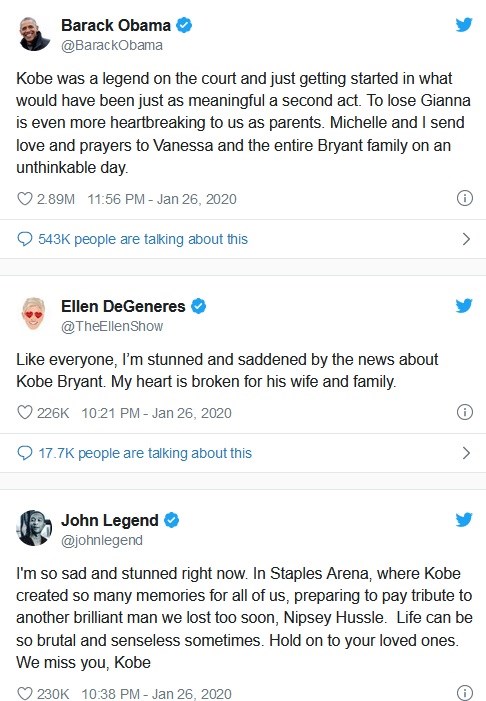Open the info icon on Obama's tweet
This screenshot has height=701, width=486.
(x=465, y=198)
